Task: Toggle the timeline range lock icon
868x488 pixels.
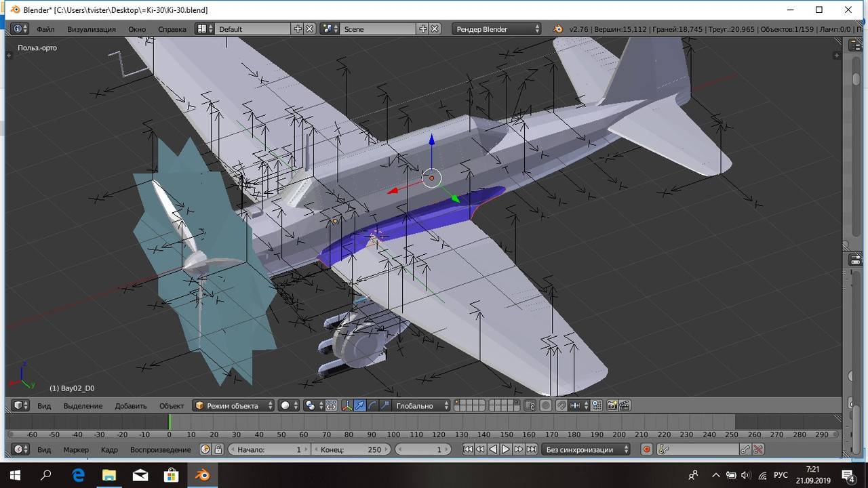Action: (x=218, y=449)
